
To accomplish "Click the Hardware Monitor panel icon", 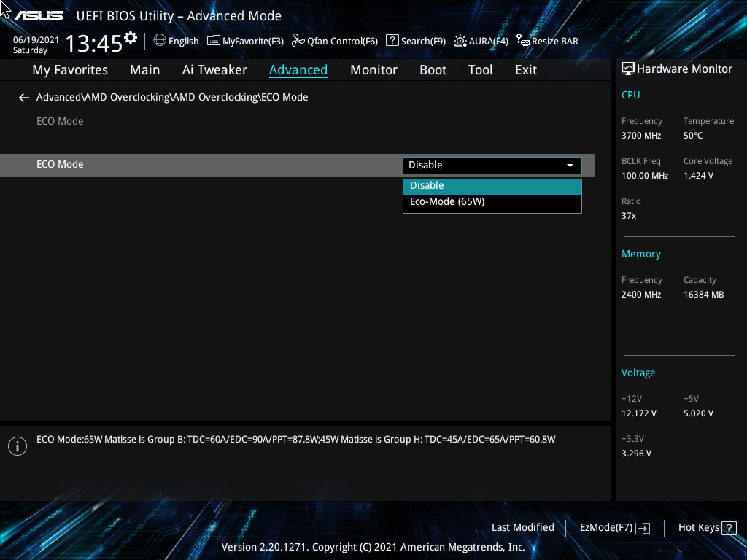I will point(628,69).
